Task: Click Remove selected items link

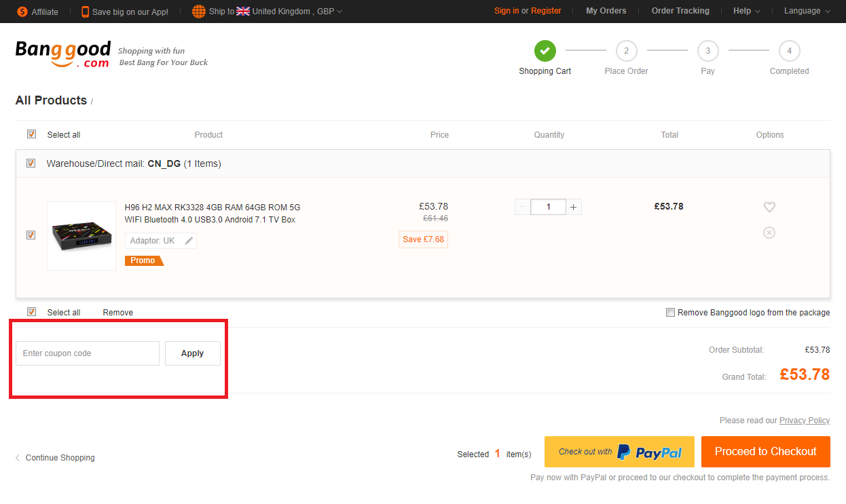Action: pos(118,313)
